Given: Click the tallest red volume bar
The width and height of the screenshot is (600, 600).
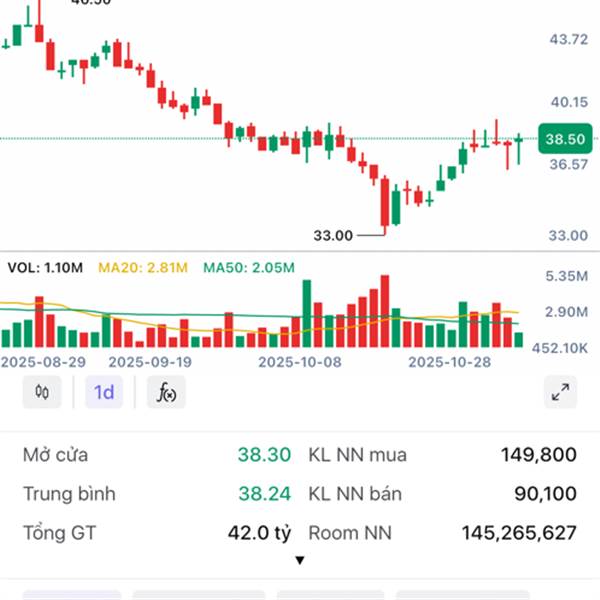Looking at the screenshot, I should point(385,311).
